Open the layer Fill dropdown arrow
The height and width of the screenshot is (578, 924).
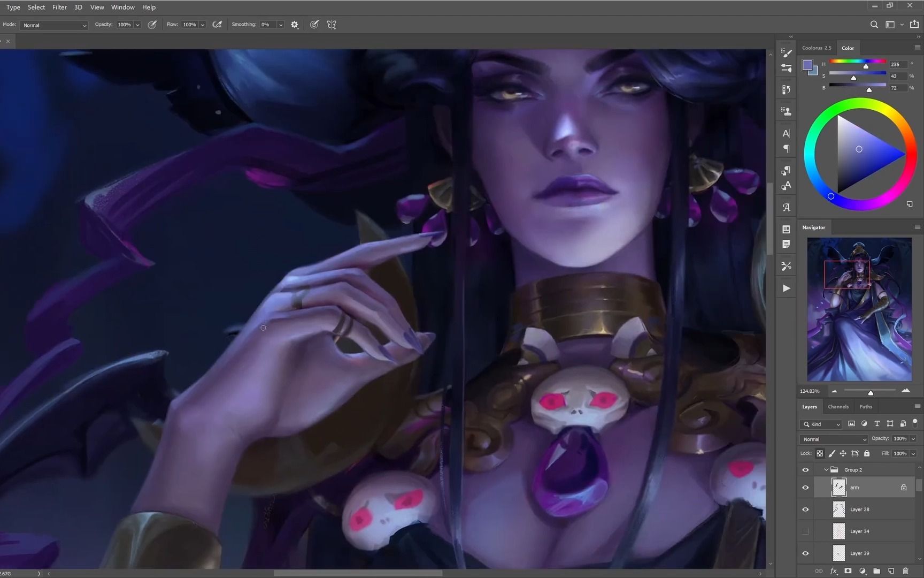pos(913,453)
